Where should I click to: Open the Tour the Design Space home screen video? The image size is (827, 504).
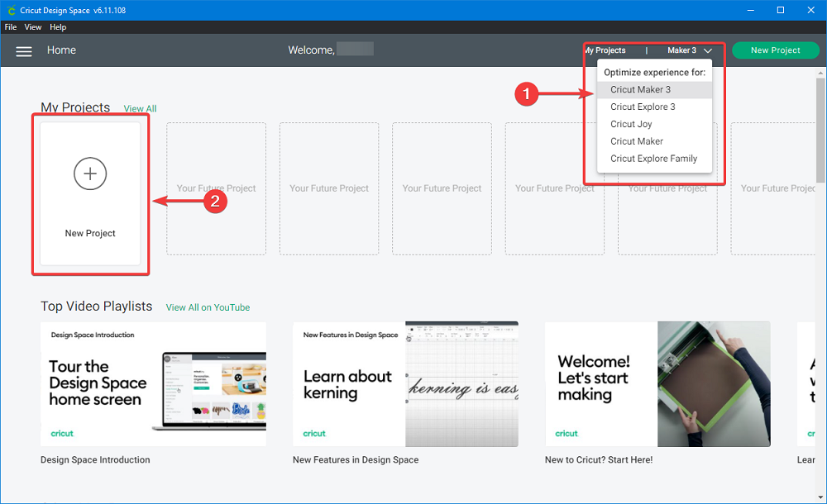click(154, 384)
